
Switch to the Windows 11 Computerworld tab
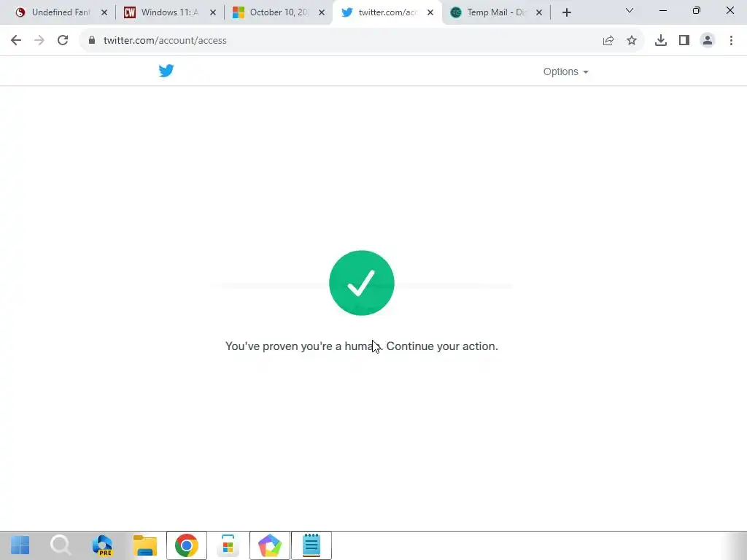(x=171, y=12)
